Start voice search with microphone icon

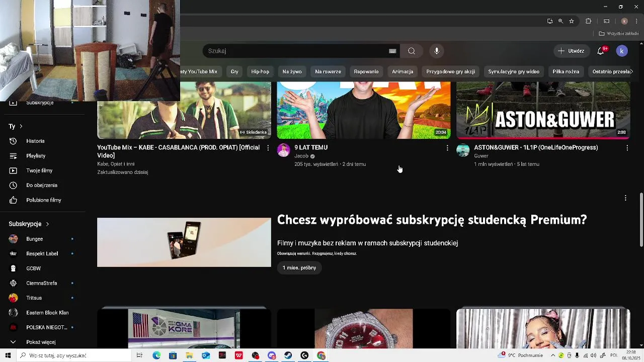(437, 51)
